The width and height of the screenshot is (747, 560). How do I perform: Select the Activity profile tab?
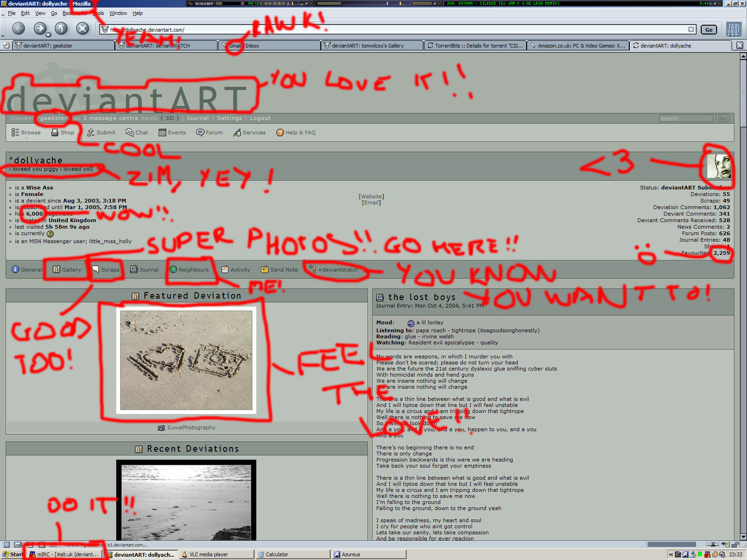click(x=236, y=269)
